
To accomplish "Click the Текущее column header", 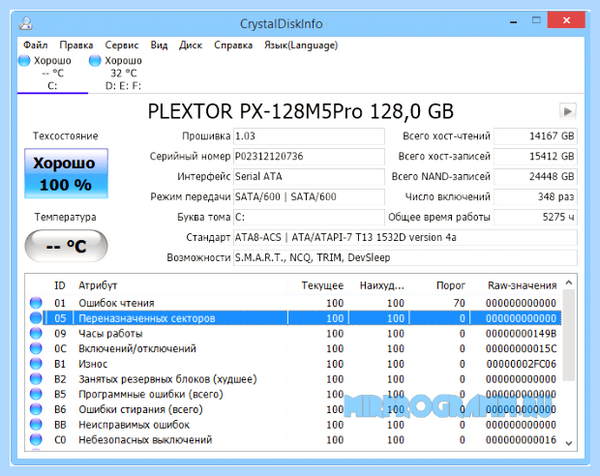I will [x=322, y=285].
